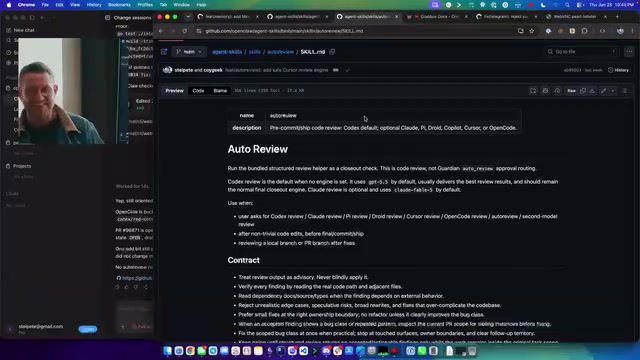Open the autoreview breadcrumb link
640x360 pixels.
pyautogui.click(x=280, y=52)
